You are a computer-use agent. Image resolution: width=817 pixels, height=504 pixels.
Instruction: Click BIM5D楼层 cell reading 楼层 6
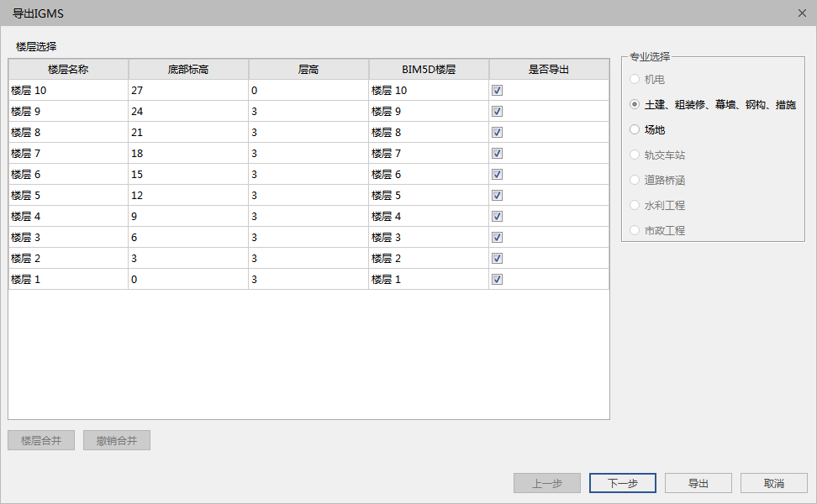[429, 175]
